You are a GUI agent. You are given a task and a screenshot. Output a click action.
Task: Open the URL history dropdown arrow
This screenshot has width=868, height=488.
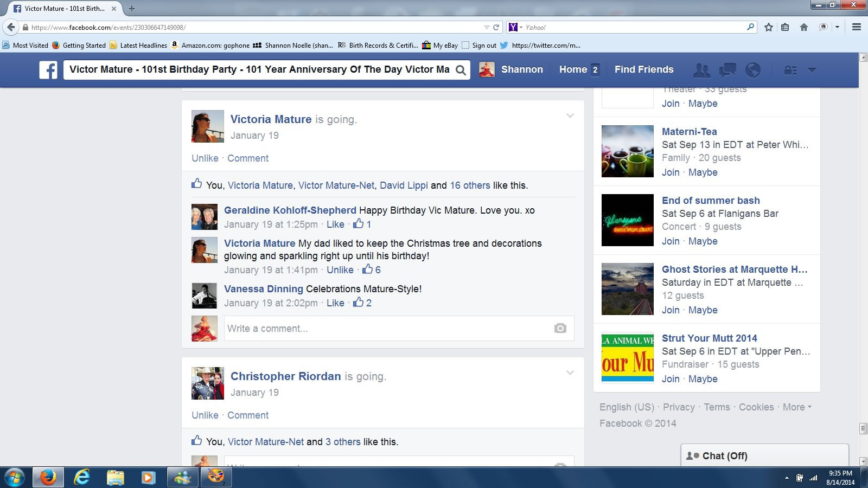[x=487, y=27]
